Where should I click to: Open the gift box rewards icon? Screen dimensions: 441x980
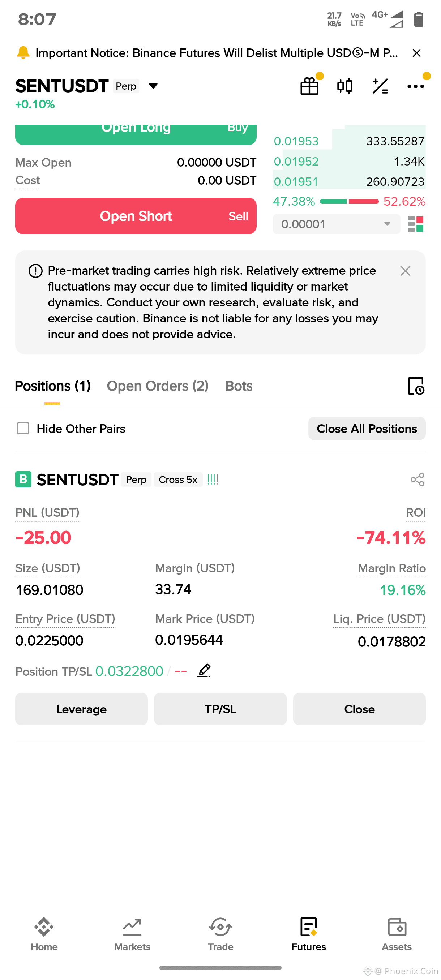pos(309,86)
